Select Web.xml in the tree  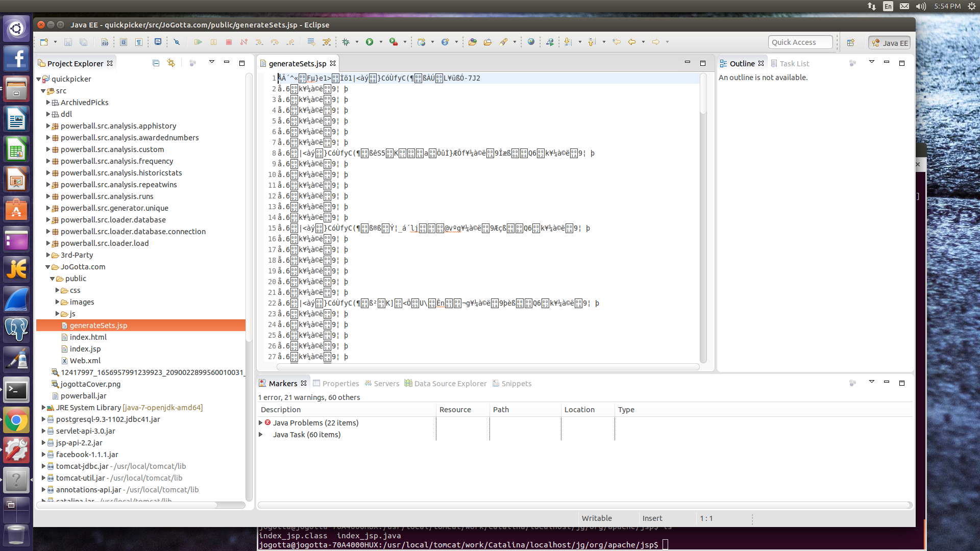click(x=85, y=361)
